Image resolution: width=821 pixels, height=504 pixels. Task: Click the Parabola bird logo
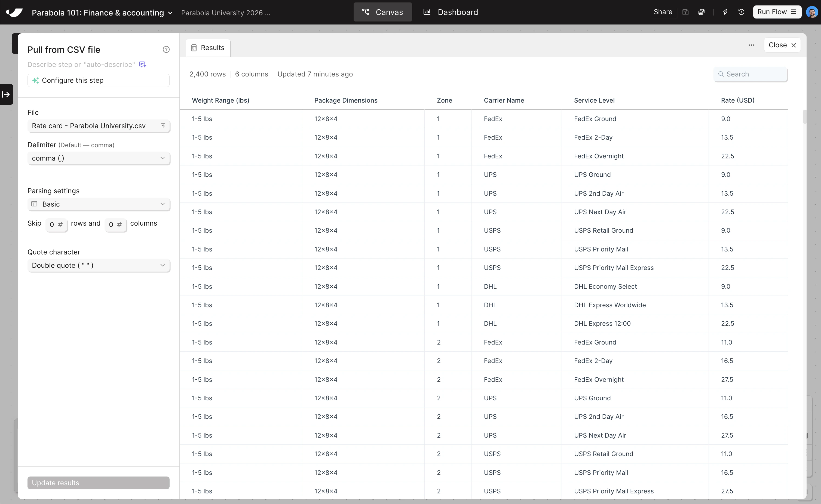point(14,12)
